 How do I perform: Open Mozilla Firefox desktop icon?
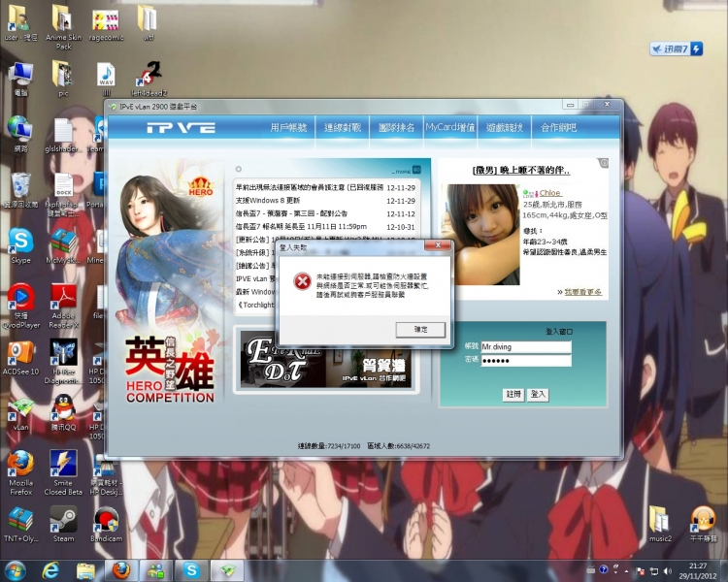[x=21, y=472]
